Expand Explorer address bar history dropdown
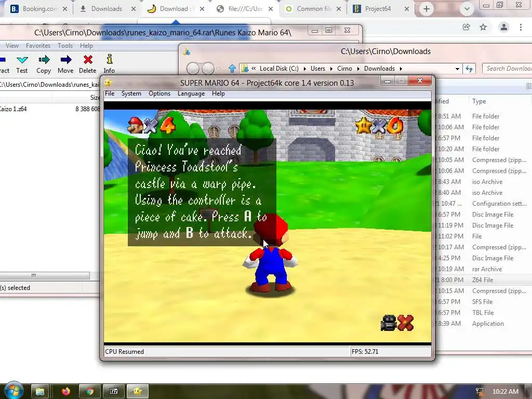 (x=457, y=69)
